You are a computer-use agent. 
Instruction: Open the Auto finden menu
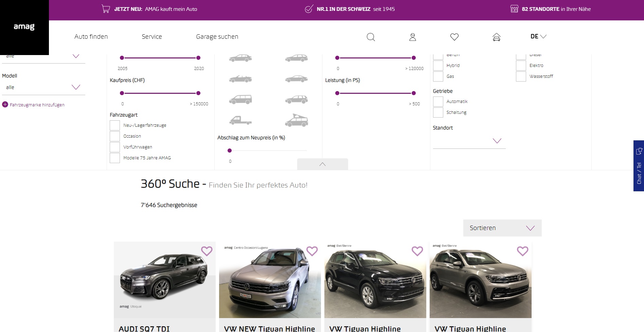[91, 37]
